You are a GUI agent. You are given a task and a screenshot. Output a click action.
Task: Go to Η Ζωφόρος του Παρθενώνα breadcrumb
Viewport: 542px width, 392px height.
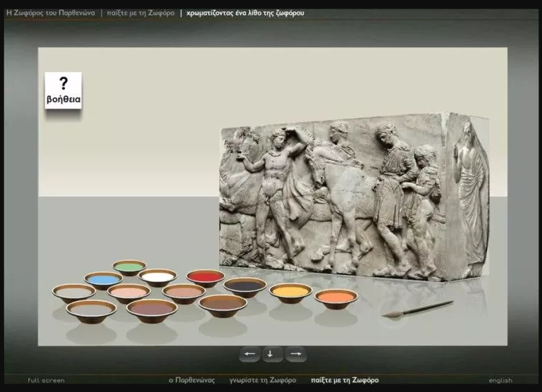point(51,13)
